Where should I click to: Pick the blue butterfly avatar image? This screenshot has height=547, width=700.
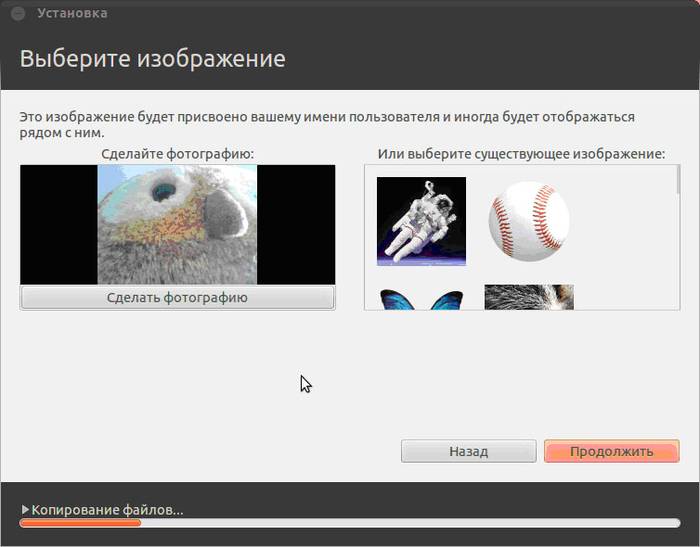421,299
